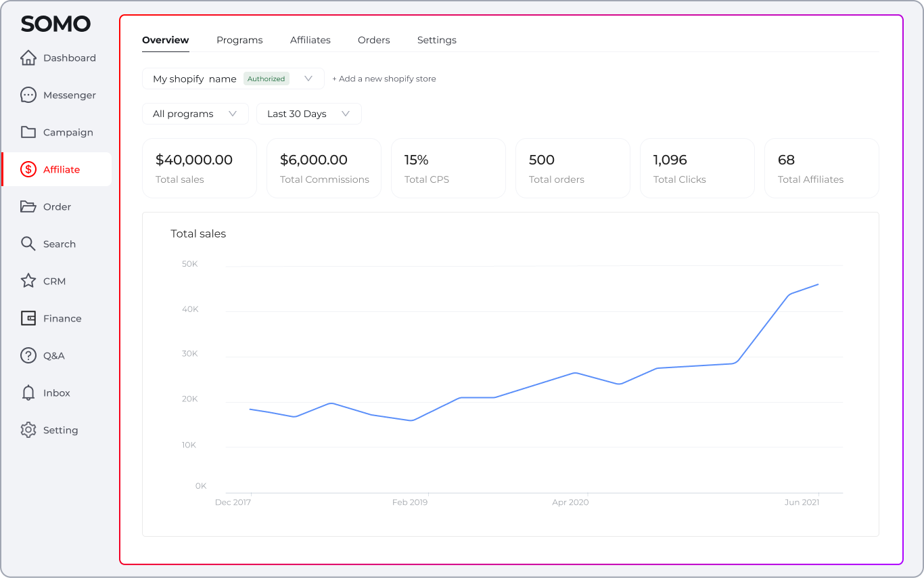Open the Messenger chat bubble icon
Image resolution: width=924 pixels, height=578 pixels.
click(28, 95)
